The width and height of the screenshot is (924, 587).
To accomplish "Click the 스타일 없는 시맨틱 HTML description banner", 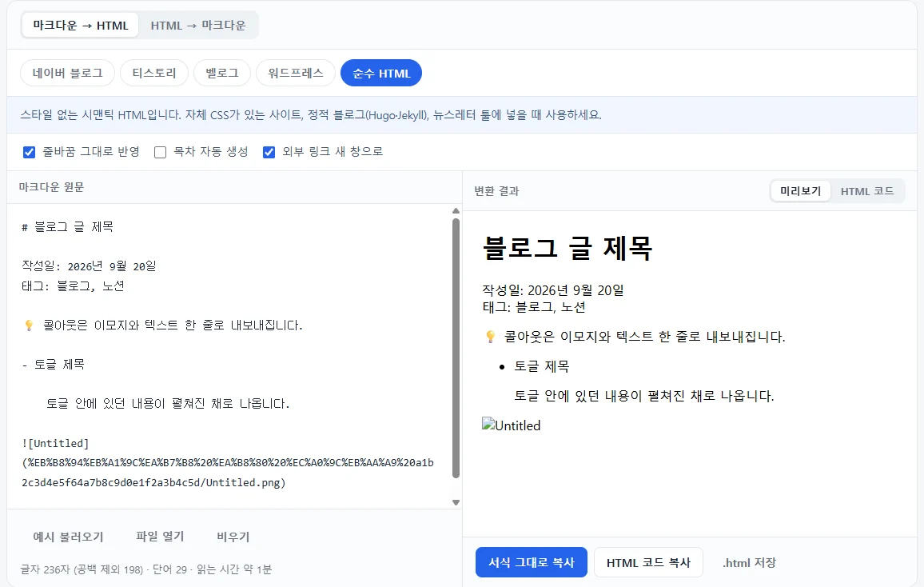I will (x=462, y=115).
